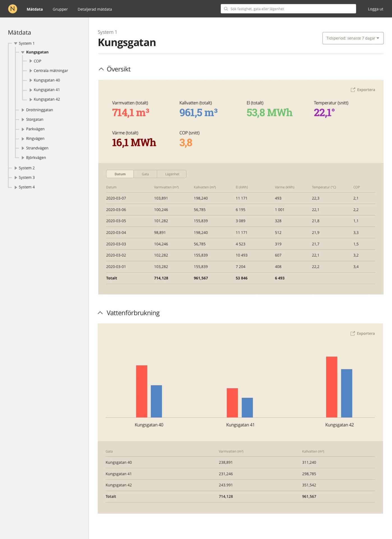Screen dimensions: 392x539
Task: Open the Grupper menu item
Action: click(x=60, y=9)
